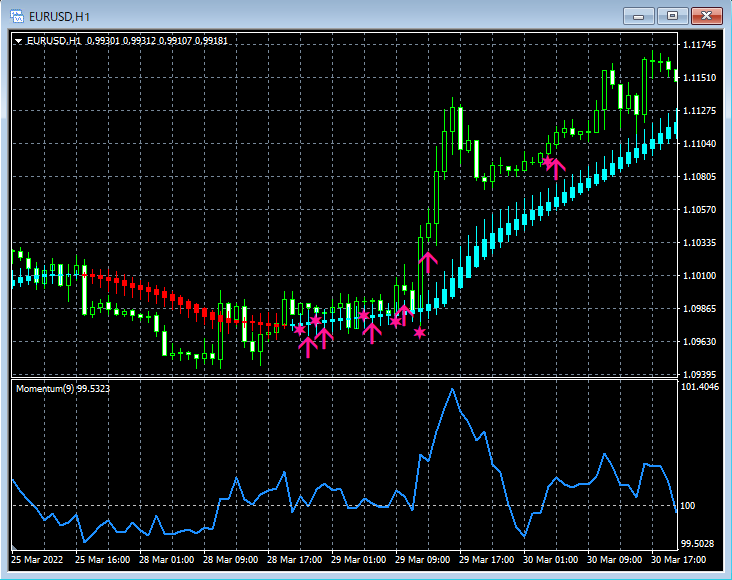Click the EURUSD,H1 title bar text
732x580 pixels.
click(59, 17)
